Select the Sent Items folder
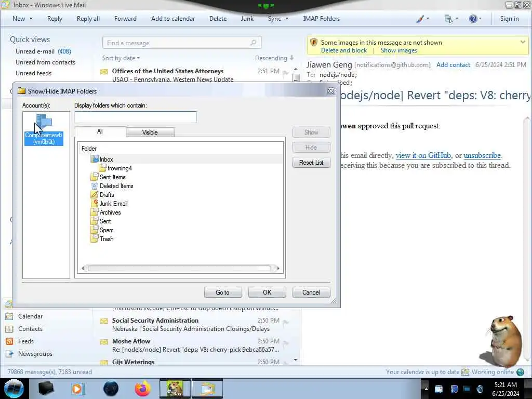532x399 pixels. tap(112, 177)
